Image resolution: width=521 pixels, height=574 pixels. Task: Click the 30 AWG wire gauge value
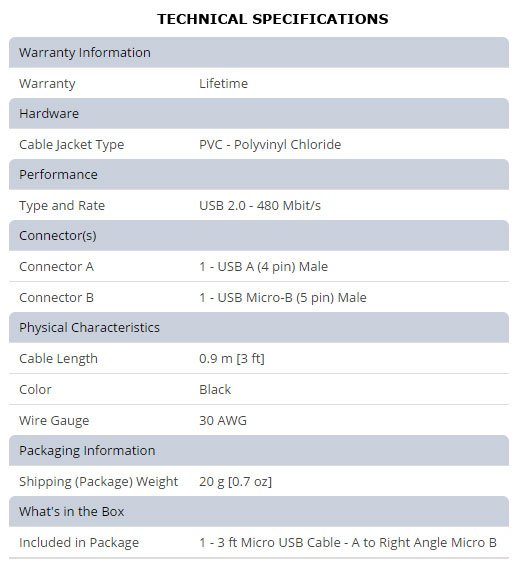(223, 421)
